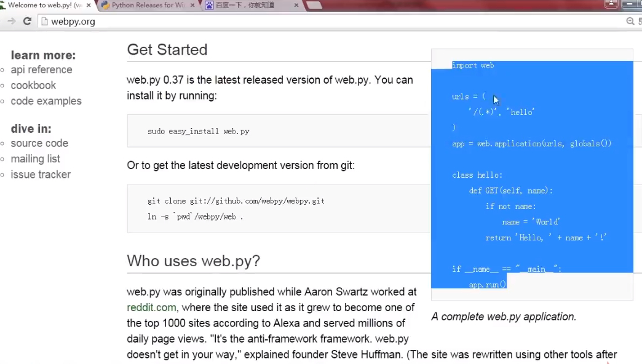Click the def GET(self, name) line

(510, 191)
